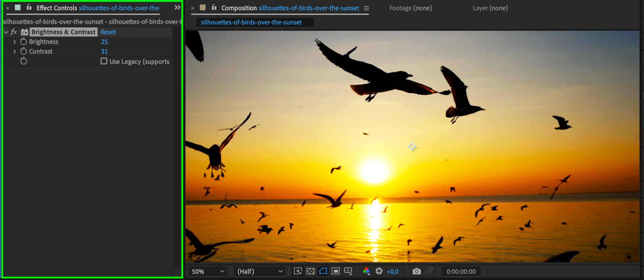644x280 pixels.
Task: Toggle the fx switch for Brightness & Contrast
Action: [x=14, y=32]
